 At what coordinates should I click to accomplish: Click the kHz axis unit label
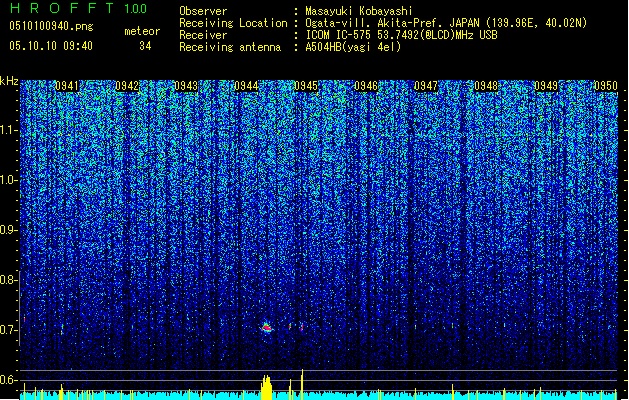pos(9,81)
